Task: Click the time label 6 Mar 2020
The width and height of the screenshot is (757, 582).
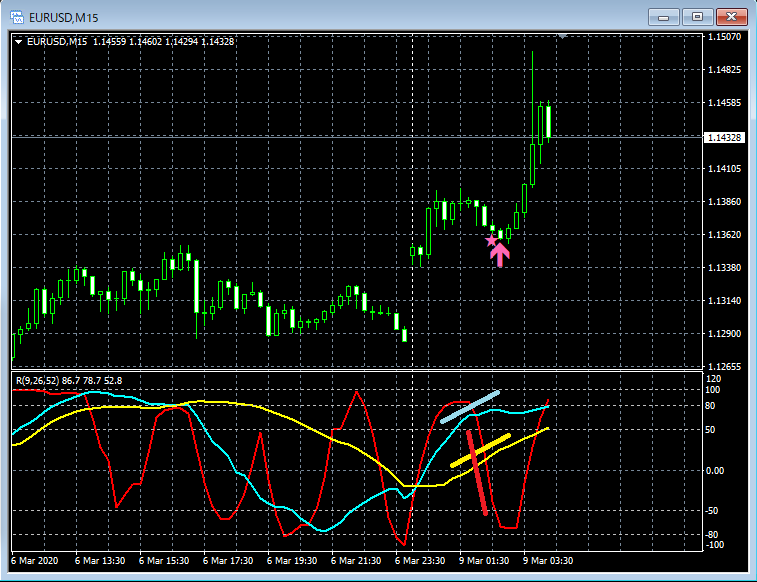Action: [x=34, y=560]
